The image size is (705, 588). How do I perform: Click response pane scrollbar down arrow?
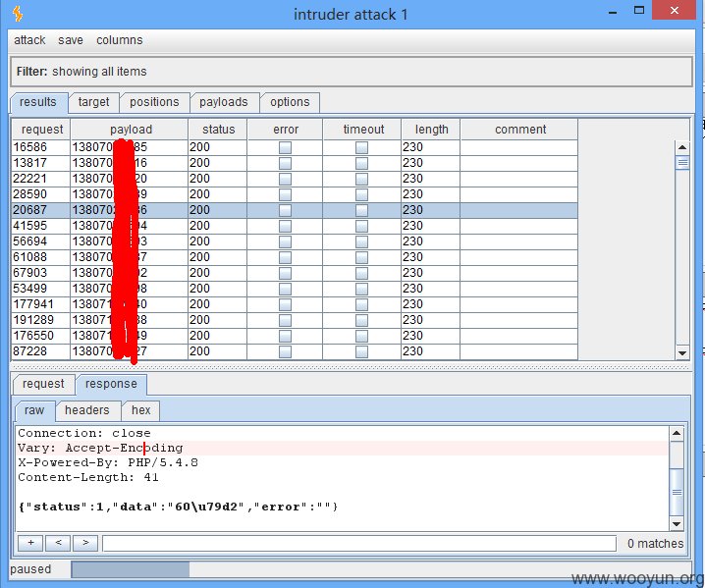(677, 524)
